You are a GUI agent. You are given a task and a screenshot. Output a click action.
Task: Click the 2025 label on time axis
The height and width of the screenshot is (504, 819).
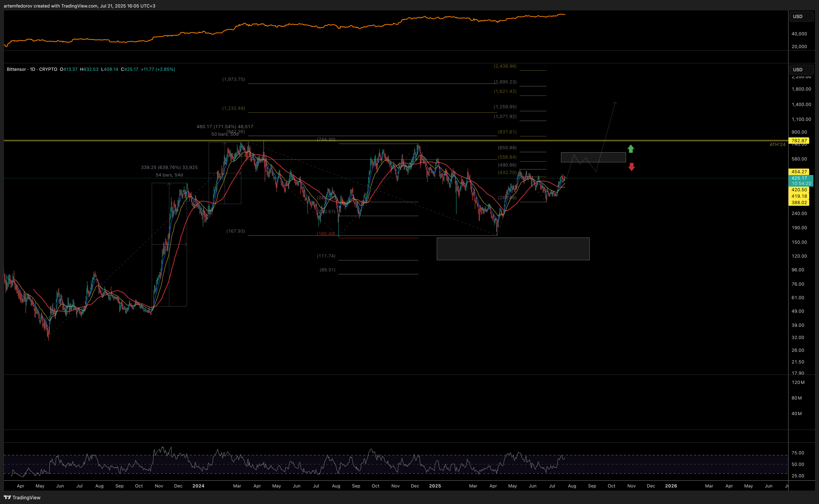[435, 486]
